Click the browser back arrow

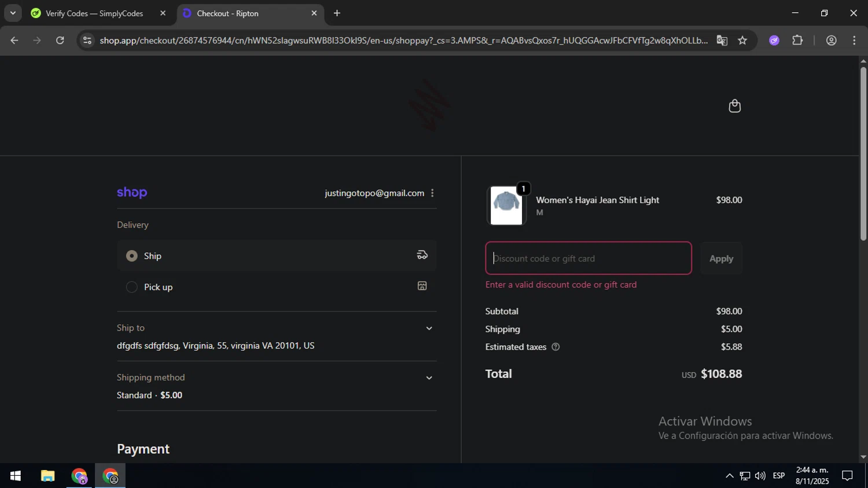point(14,41)
